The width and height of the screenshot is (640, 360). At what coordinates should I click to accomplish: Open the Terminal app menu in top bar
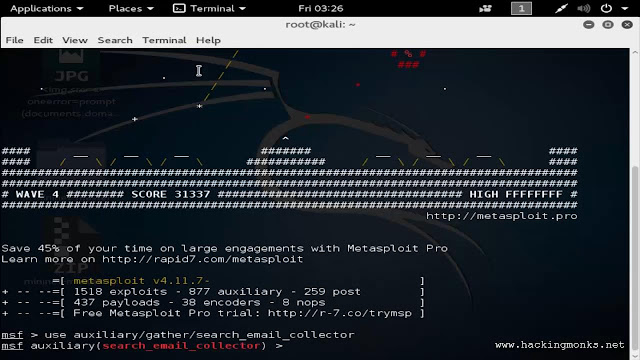209,9
